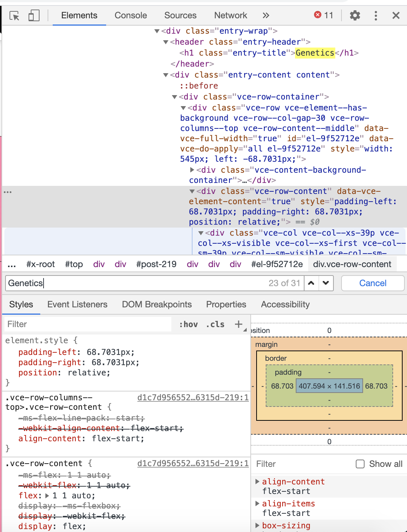Expand computed align-content property
This screenshot has height=532, width=407.
tap(257, 482)
